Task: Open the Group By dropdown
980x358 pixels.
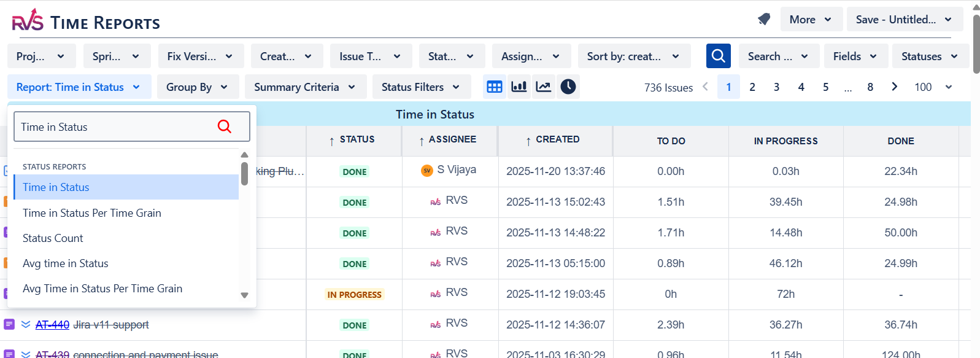Action: 197,87
